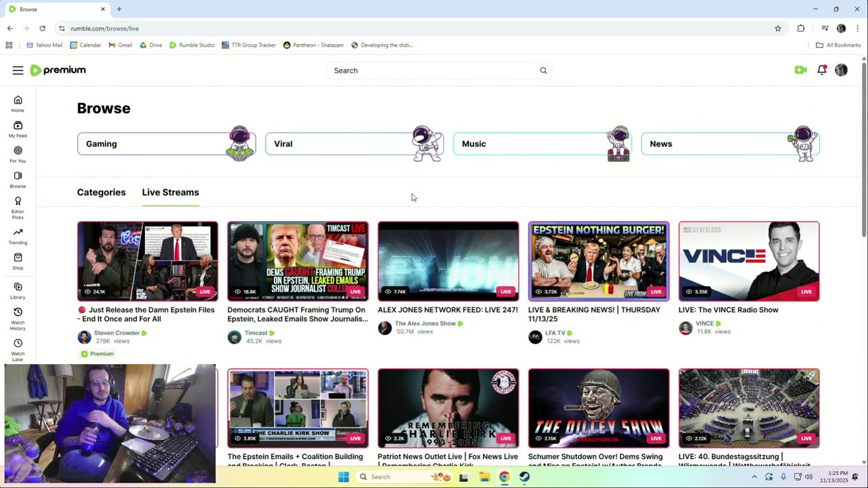Open the Chrome apps grid icon
Image resolution: width=868 pixels, height=488 pixels.
click(x=9, y=45)
